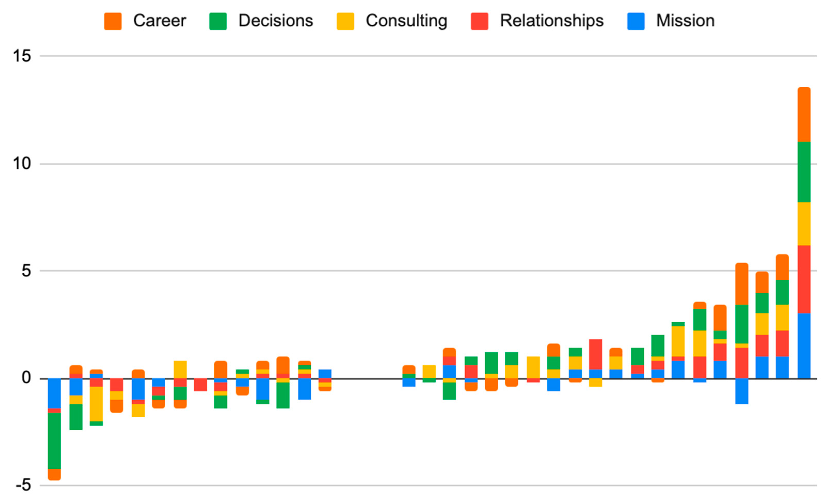Viewport: 834px width, 504px height.
Task: Click the 10 y-axis label
Action: point(22,164)
